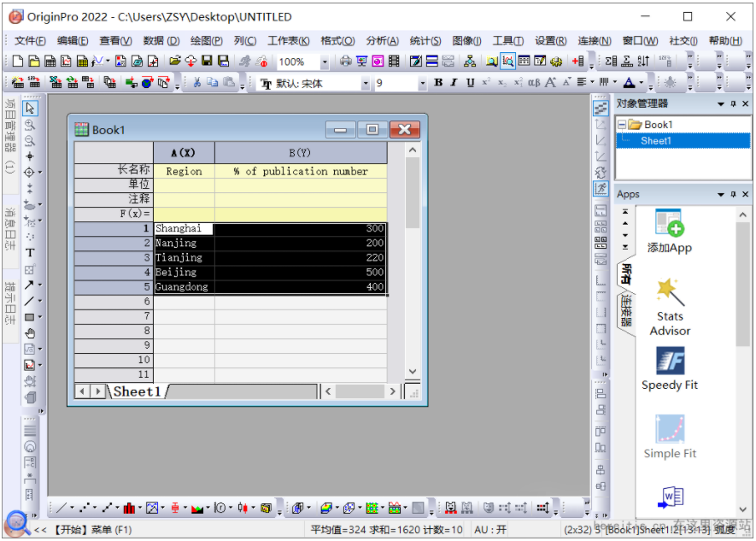Click the Book1 vertical scrollbar down arrow
Viewport: 756px width, 541px height.
413,371
